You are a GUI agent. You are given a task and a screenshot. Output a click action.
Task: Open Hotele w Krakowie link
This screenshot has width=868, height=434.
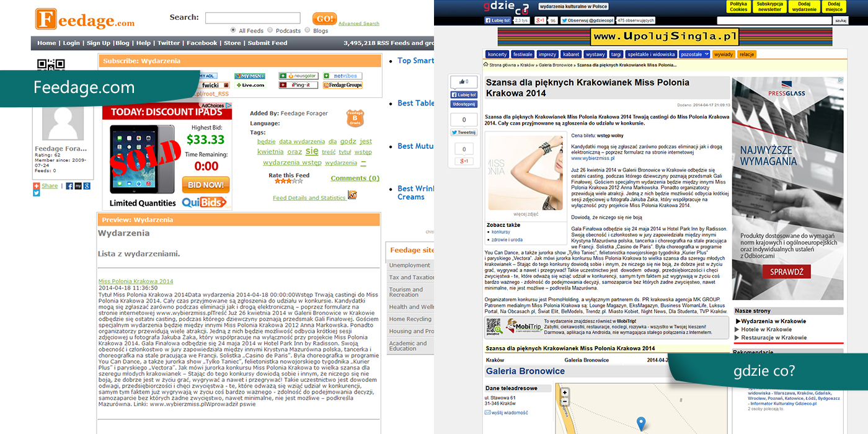(x=767, y=329)
